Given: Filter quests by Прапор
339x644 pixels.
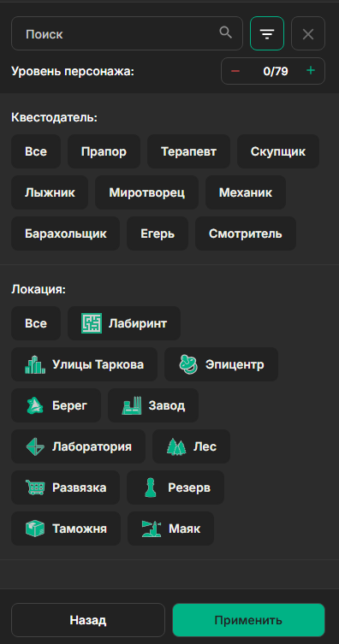Looking at the screenshot, I should (x=104, y=151).
